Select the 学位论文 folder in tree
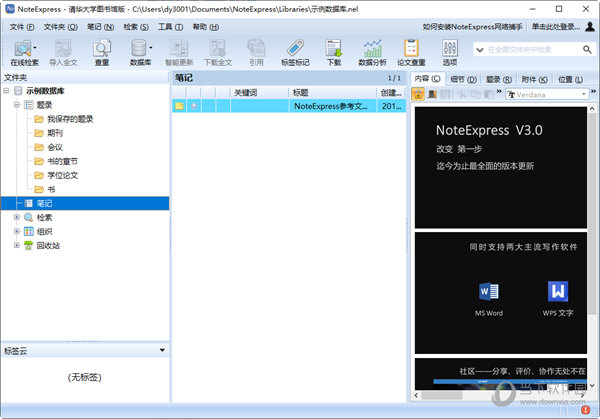Image resolution: width=600 pixels, height=419 pixels. [62, 174]
